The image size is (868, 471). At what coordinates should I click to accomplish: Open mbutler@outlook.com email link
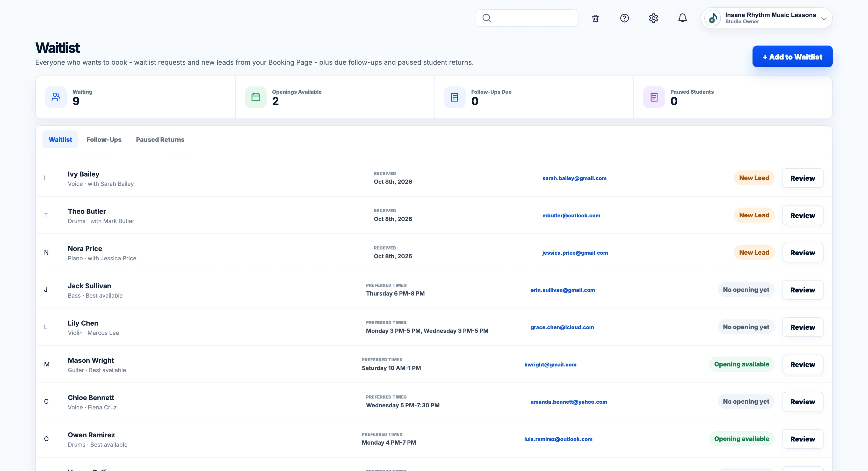coord(571,216)
